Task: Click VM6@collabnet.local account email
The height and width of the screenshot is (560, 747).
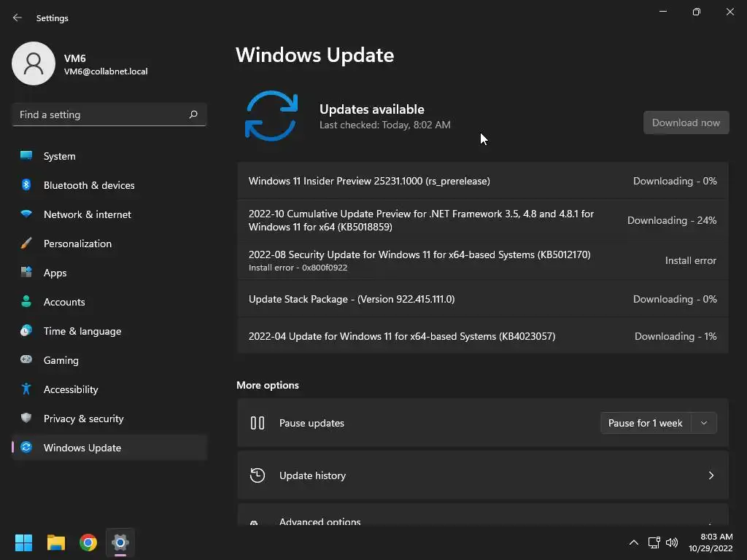Action: (106, 71)
